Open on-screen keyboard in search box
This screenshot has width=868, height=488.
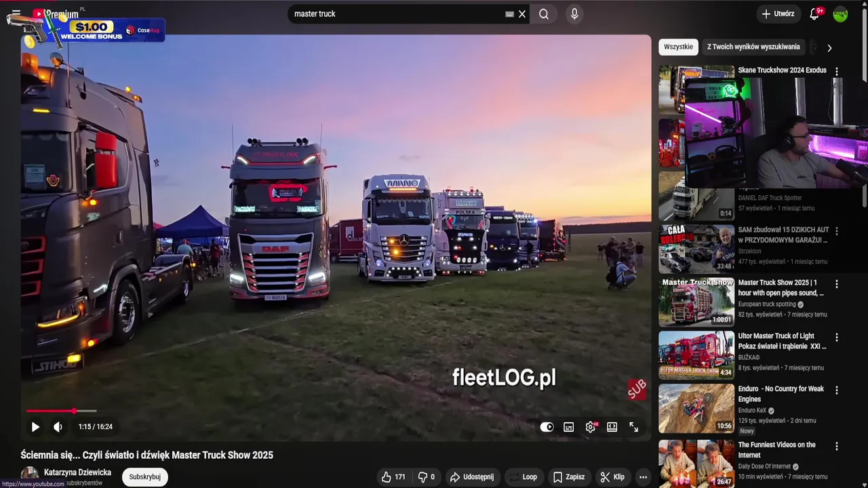[510, 14]
